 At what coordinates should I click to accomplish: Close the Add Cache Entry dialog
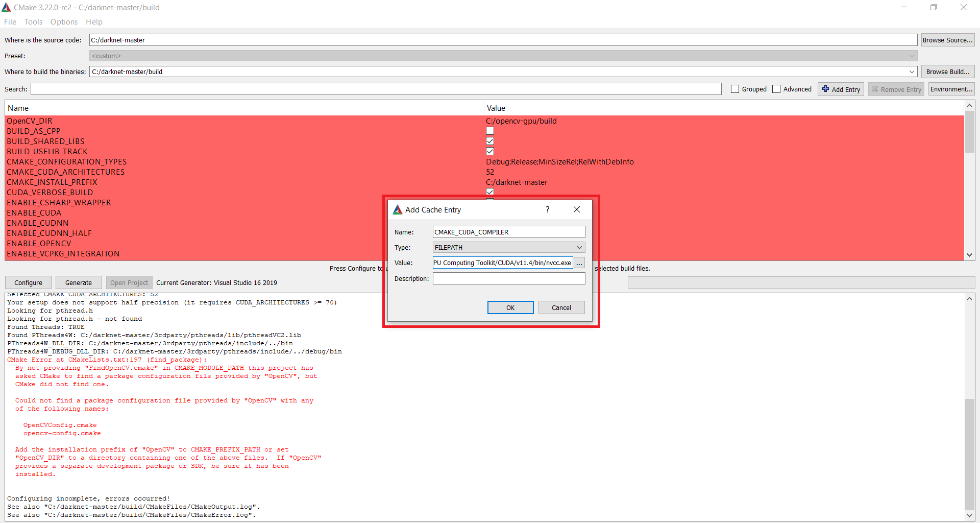coord(576,209)
